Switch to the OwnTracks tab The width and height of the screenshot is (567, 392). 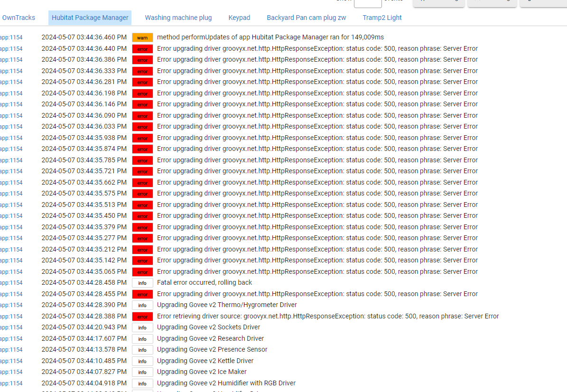click(19, 18)
